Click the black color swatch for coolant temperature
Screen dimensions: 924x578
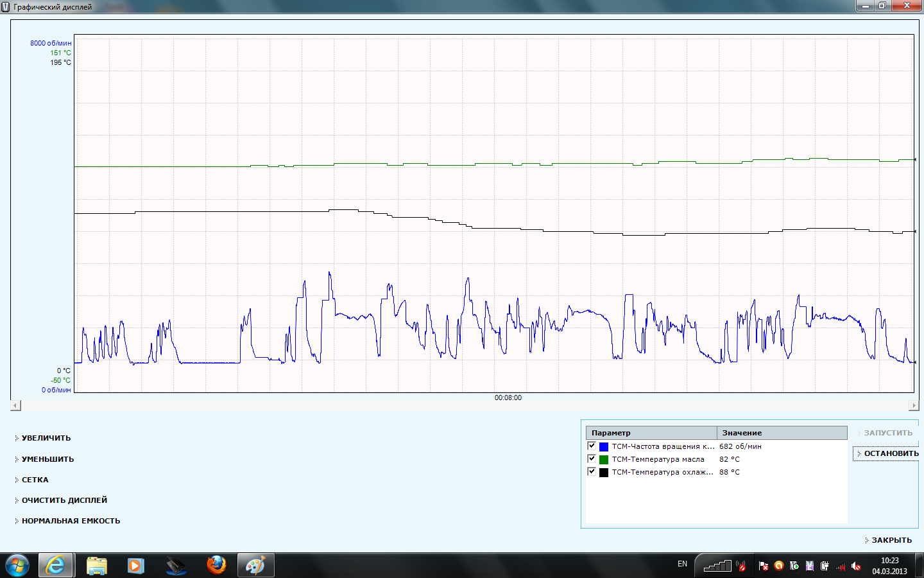pyautogui.click(x=604, y=472)
